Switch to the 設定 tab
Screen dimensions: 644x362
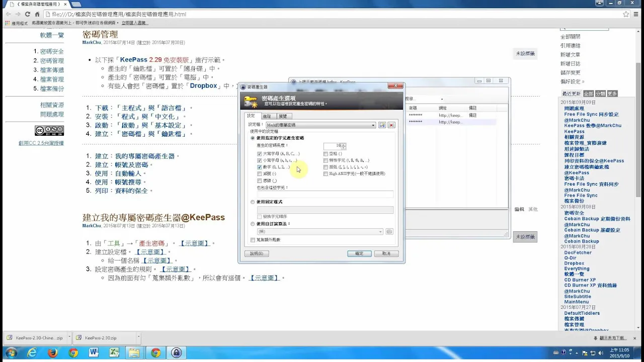pyautogui.click(x=251, y=116)
